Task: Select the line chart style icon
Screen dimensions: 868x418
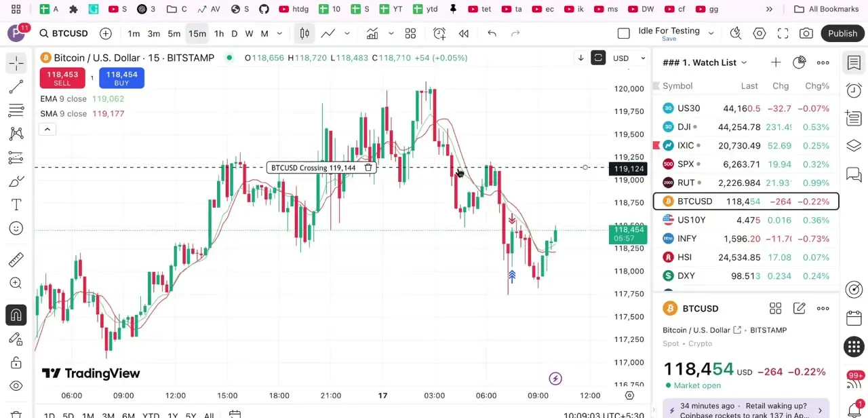Action: pyautogui.click(x=328, y=33)
